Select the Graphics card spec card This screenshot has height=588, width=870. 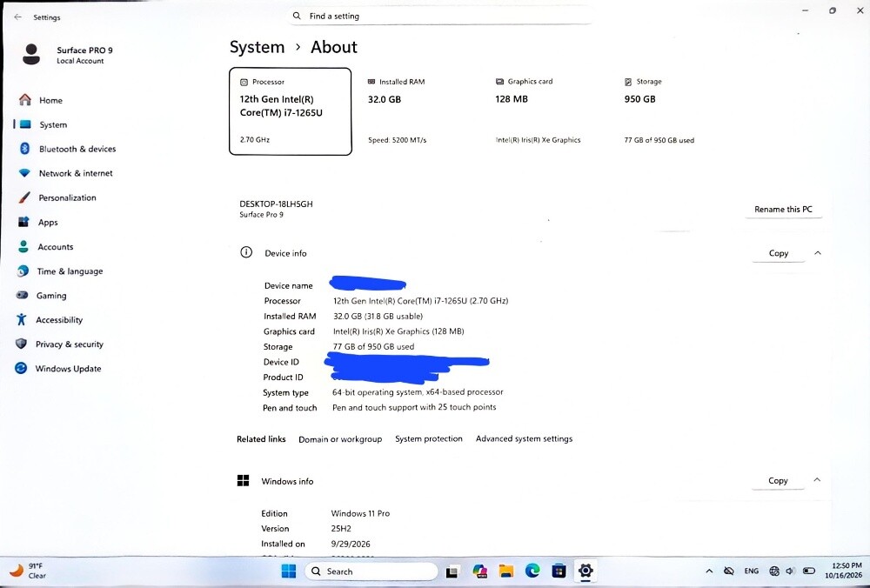pos(546,111)
